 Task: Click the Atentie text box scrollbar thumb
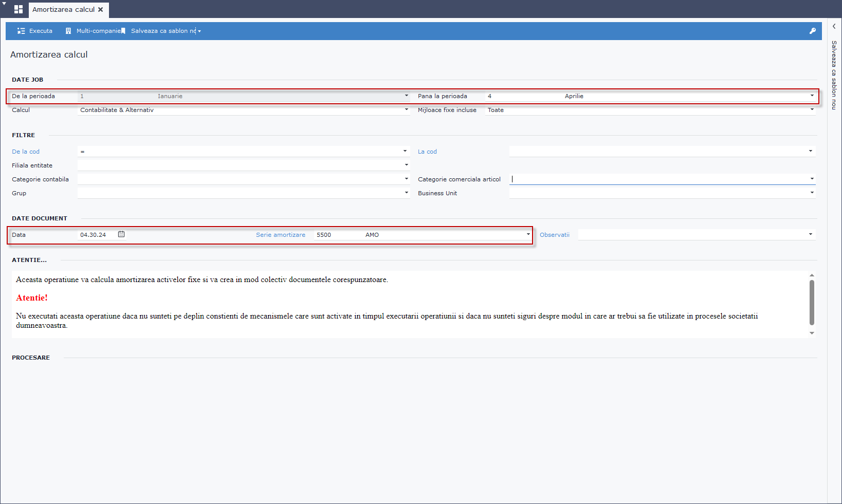(x=812, y=303)
